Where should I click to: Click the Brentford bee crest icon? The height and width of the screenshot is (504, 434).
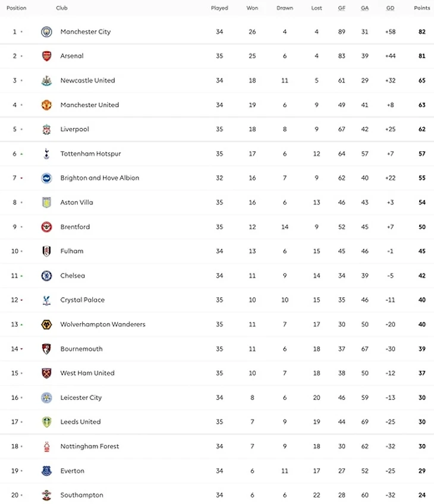tap(46, 226)
